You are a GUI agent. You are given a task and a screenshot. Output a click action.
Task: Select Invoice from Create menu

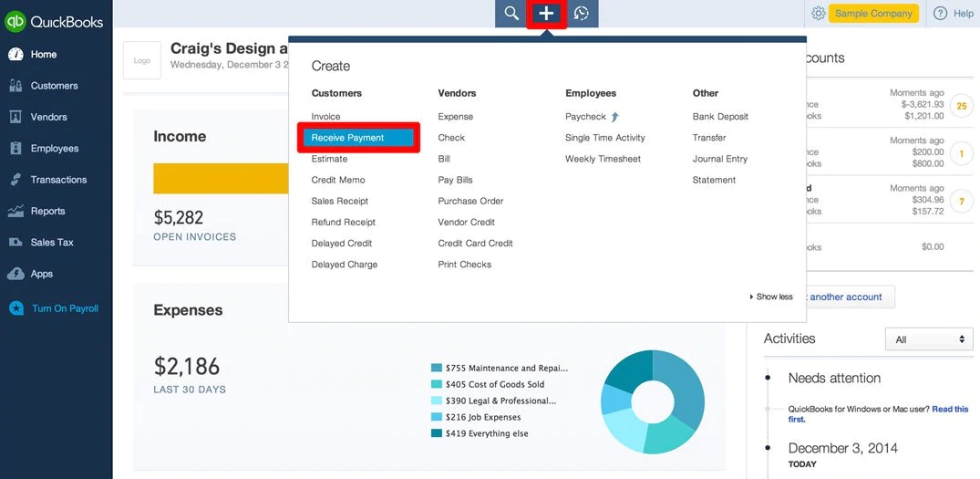pyautogui.click(x=325, y=116)
